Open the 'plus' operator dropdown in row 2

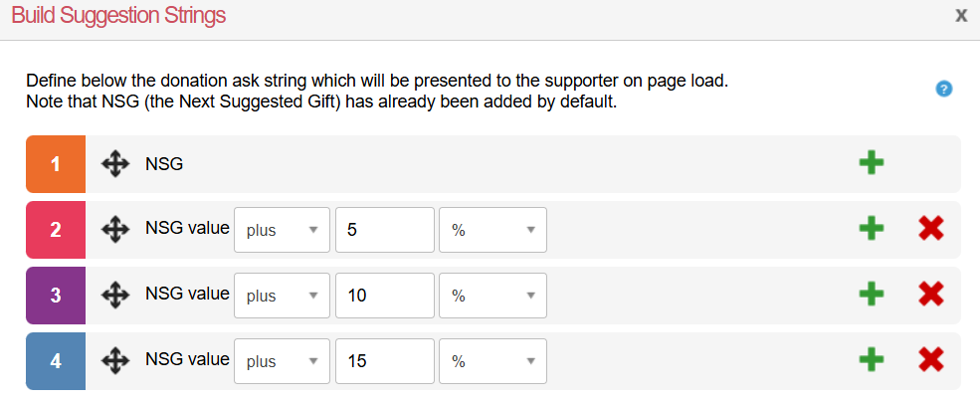coord(282,230)
